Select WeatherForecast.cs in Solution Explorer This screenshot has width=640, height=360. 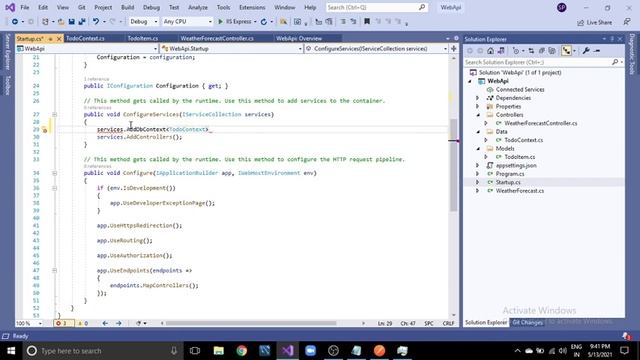tap(520, 191)
